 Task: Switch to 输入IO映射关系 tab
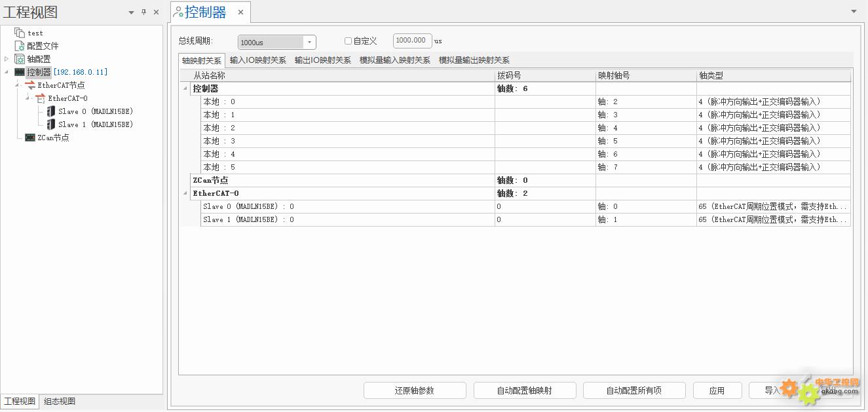(x=257, y=60)
